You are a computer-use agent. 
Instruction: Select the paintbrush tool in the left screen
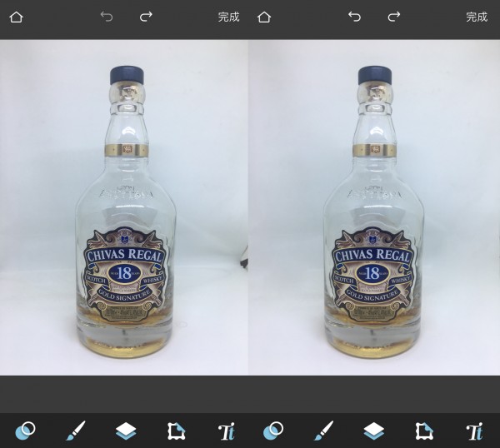pyautogui.click(x=75, y=431)
